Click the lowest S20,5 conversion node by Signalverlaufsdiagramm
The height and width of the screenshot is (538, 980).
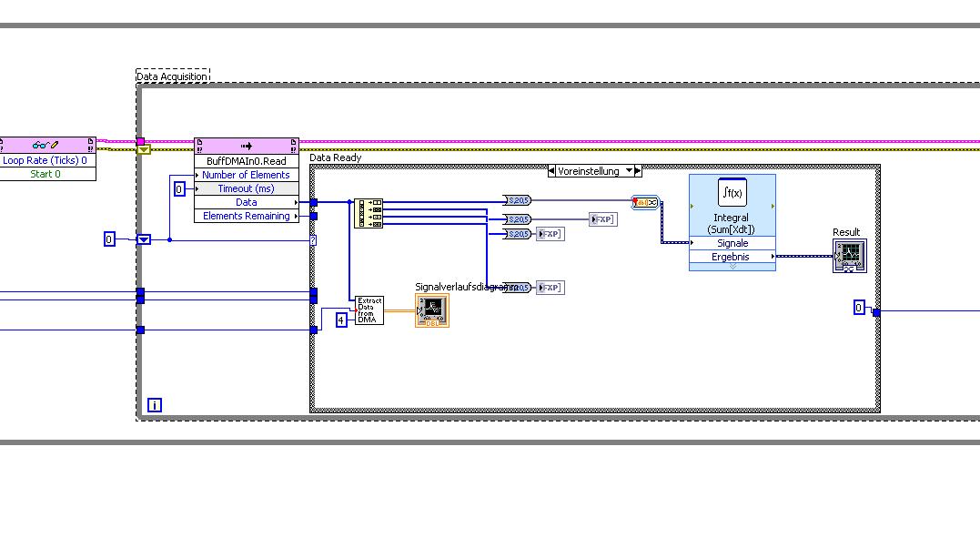coord(518,288)
